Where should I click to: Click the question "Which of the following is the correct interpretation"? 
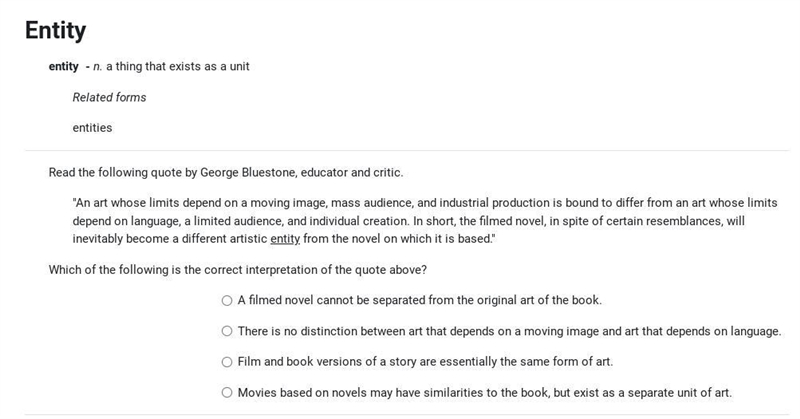coord(238,269)
